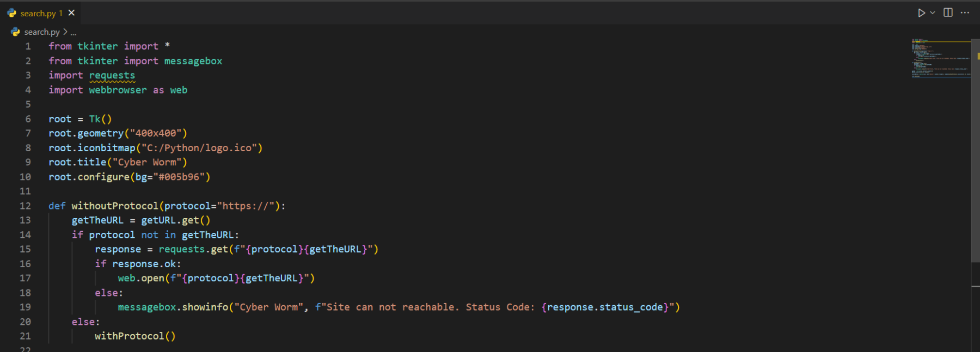This screenshot has height=352, width=980.
Task: Open the run options dropdown arrow
Action: coord(933,13)
